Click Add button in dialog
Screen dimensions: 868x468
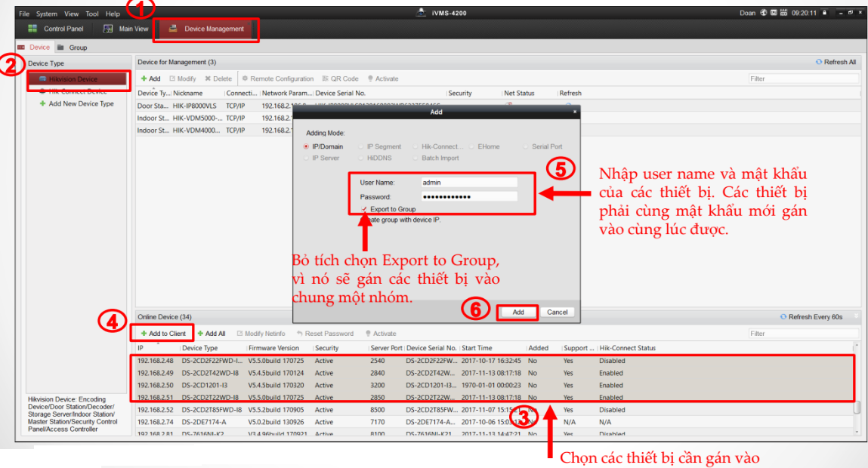tap(517, 312)
